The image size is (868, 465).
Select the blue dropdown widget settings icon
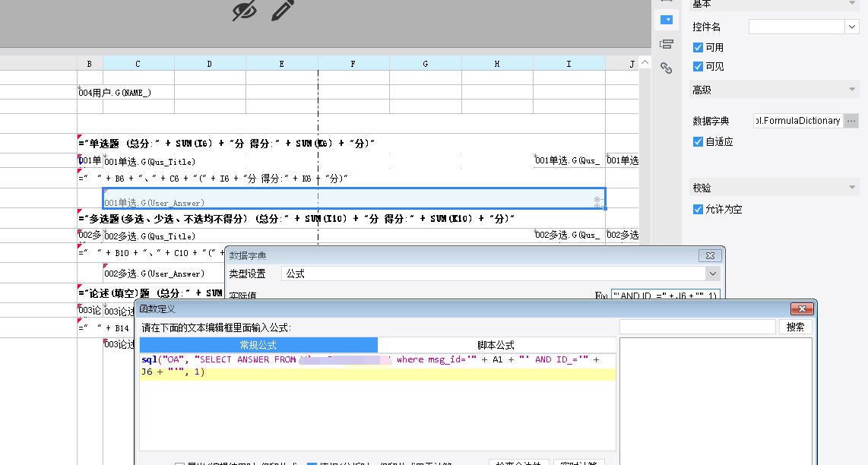667,20
